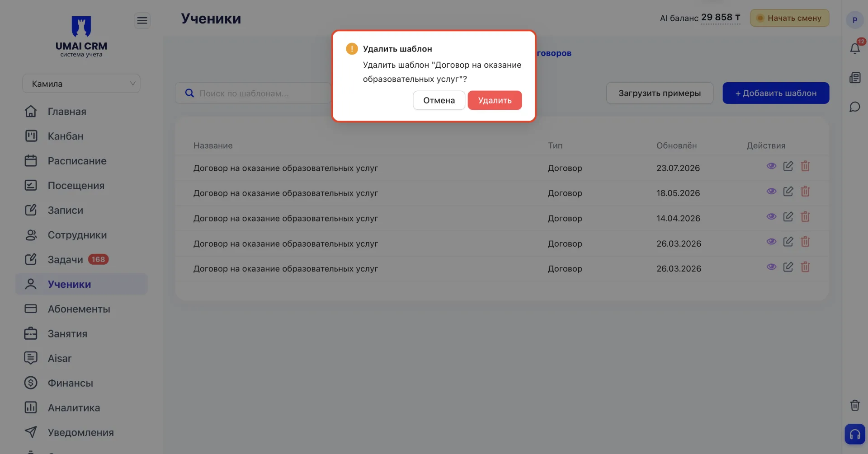Preview the template updated 23.07.2026

(x=772, y=166)
